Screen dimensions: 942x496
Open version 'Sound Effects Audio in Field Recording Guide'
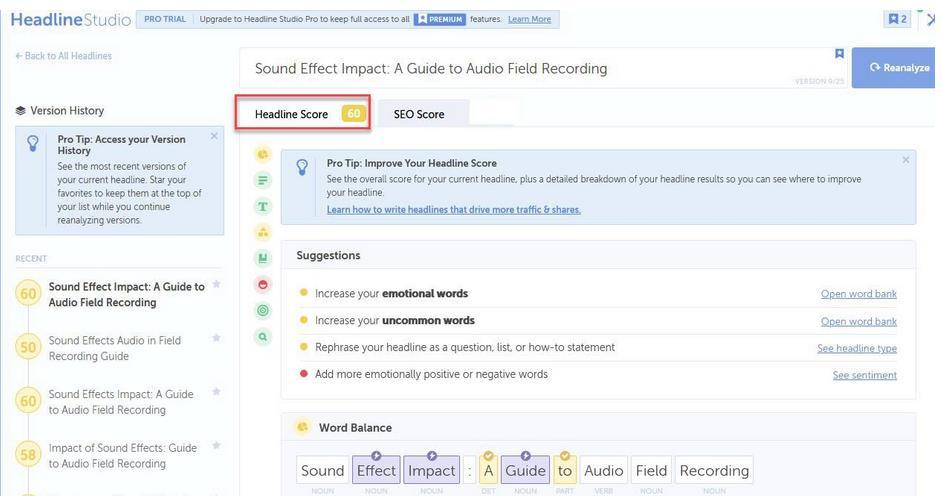(x=115, y=348)
